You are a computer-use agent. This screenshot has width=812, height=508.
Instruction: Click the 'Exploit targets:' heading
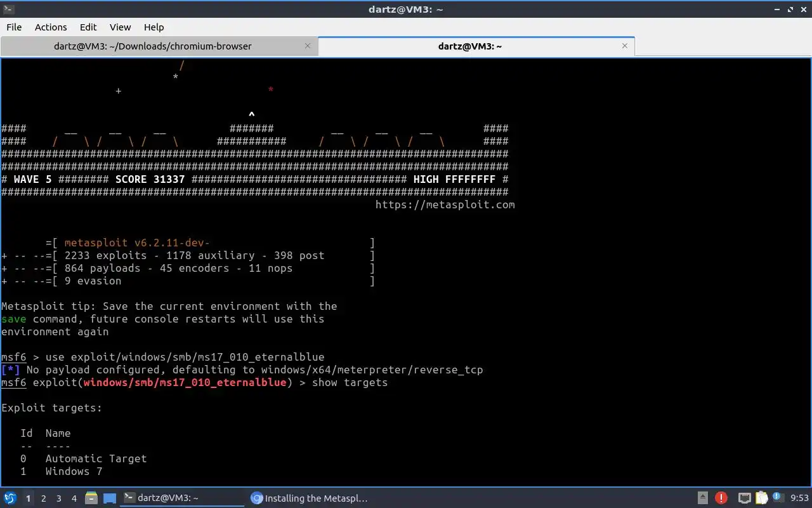[51, 408]
